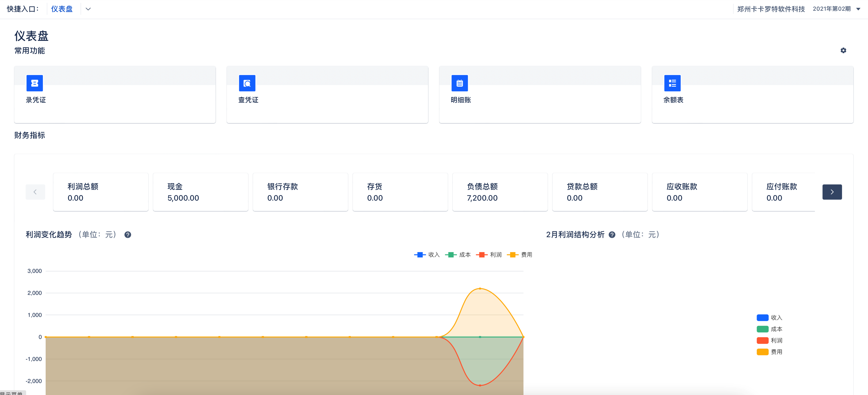The width and height of the screenshot is (868, 395).
Task: Open the dashboard settings gear
Action: [x=844, y=50]
